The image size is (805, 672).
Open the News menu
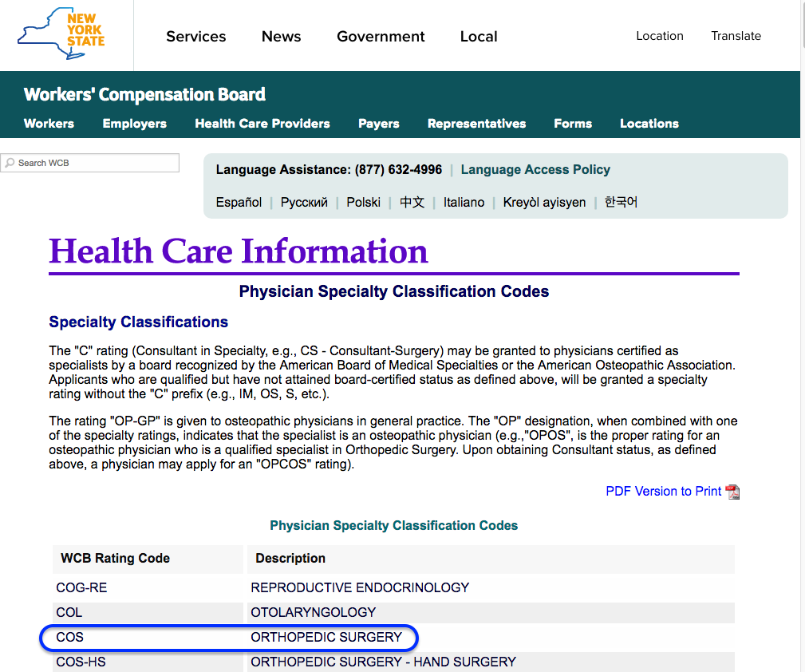[281, 37]
